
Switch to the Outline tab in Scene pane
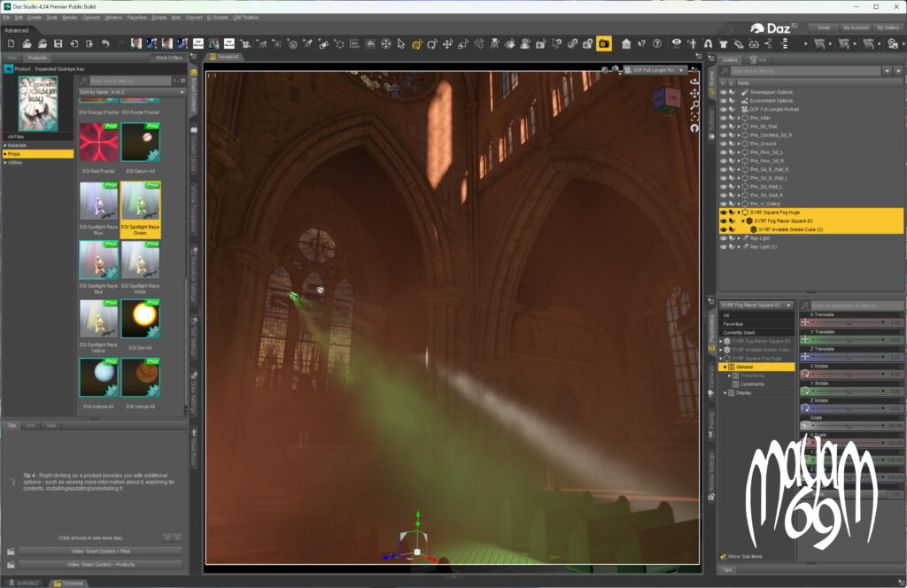click(x=730, y=60)
